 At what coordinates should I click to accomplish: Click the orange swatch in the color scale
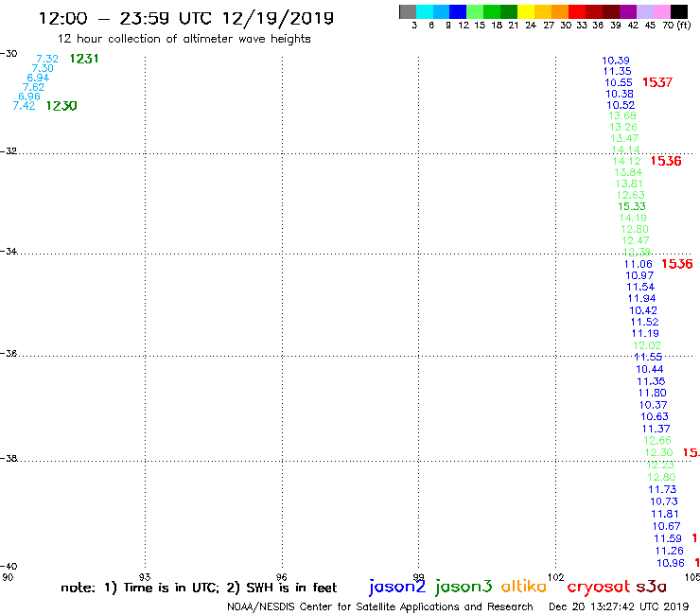coord(560,11)
